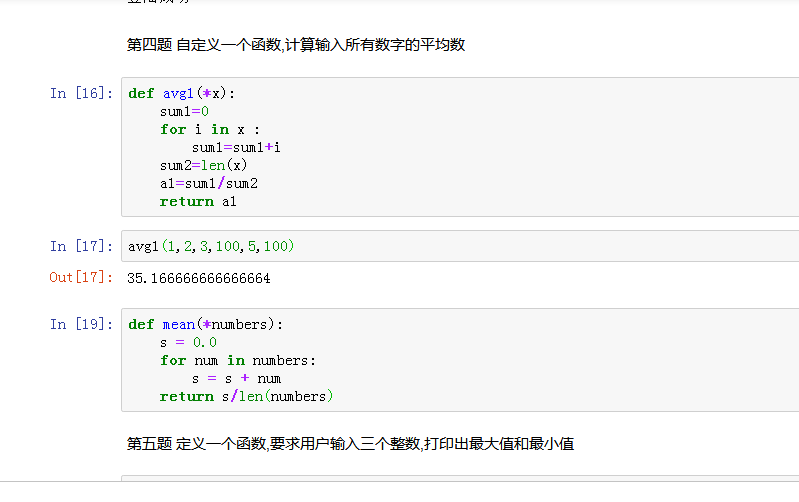This screenshot has height=502, width=799.
Task: Click the "a1=sum1/sum2" code line
Action: (209, 183)
